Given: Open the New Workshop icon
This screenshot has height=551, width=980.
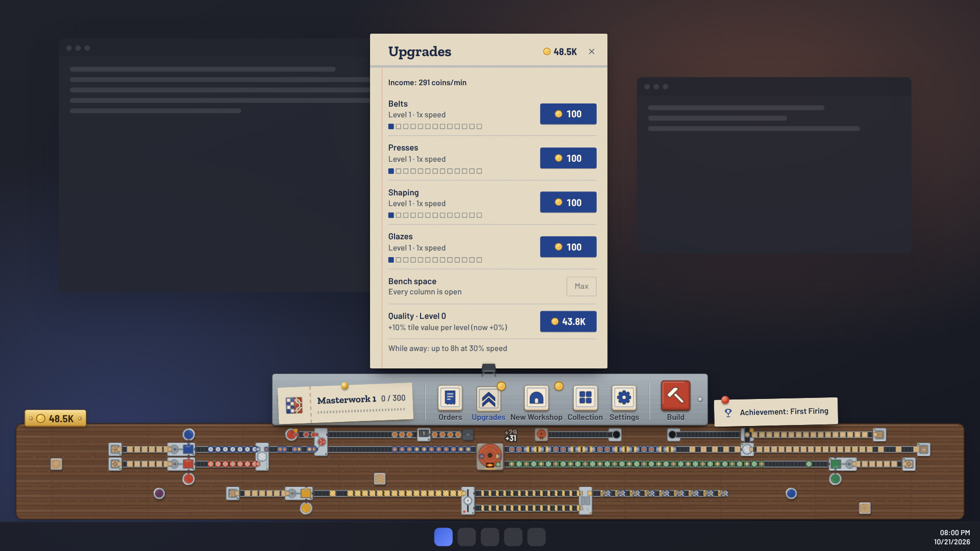Looking at the screenshot, I should [x=536, y=398].
